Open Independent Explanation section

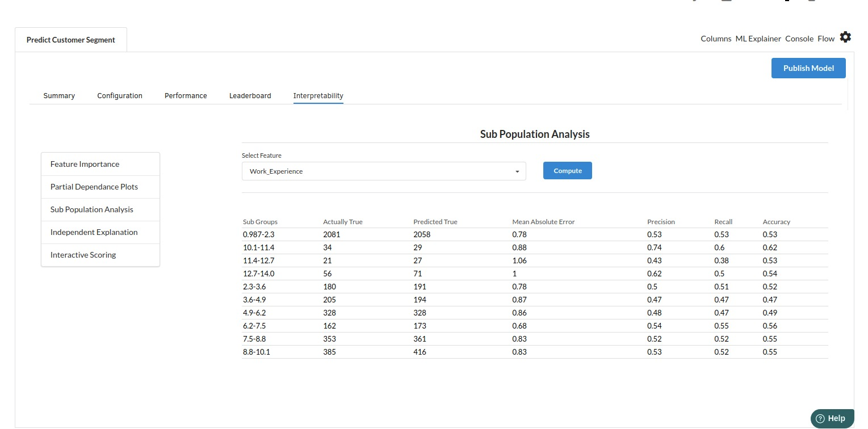click(x=94, y=232)
